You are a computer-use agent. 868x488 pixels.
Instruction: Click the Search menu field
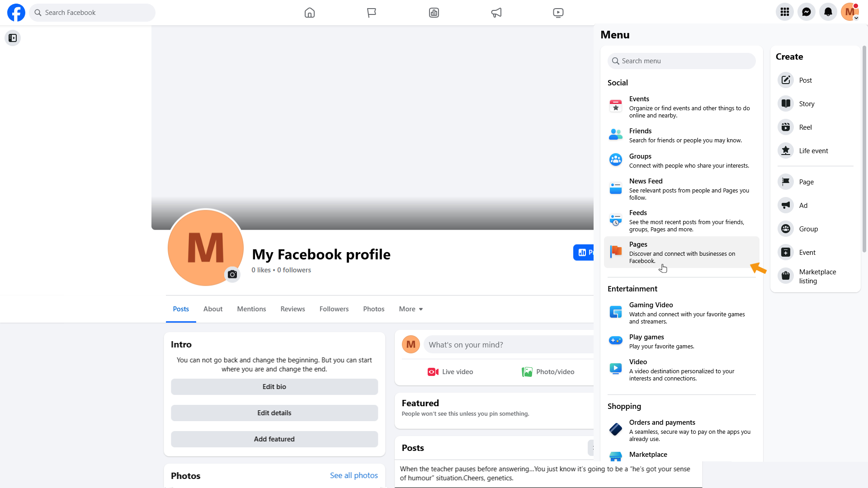682,61
